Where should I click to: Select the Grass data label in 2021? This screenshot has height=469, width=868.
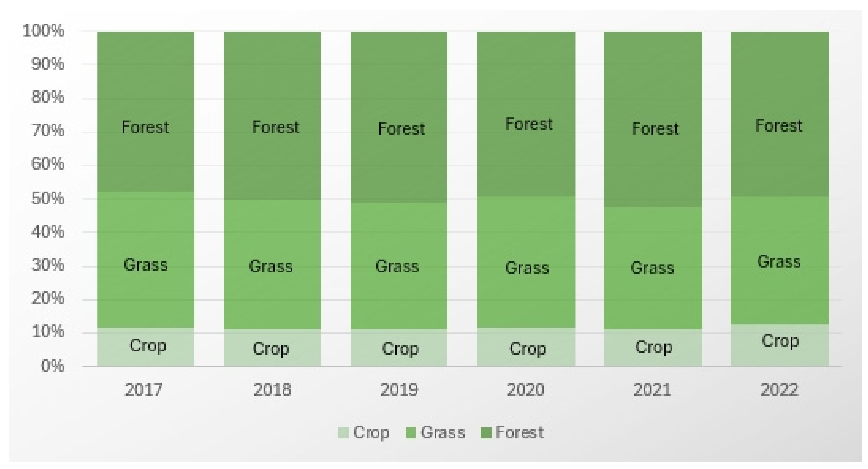[652, 268]
